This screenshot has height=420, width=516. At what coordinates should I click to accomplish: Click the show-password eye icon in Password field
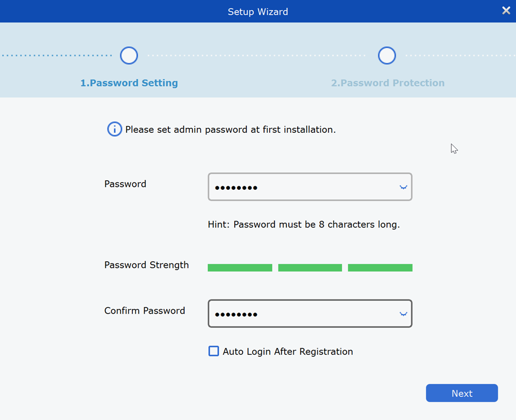pyautogui.click(x=403, y=187)
